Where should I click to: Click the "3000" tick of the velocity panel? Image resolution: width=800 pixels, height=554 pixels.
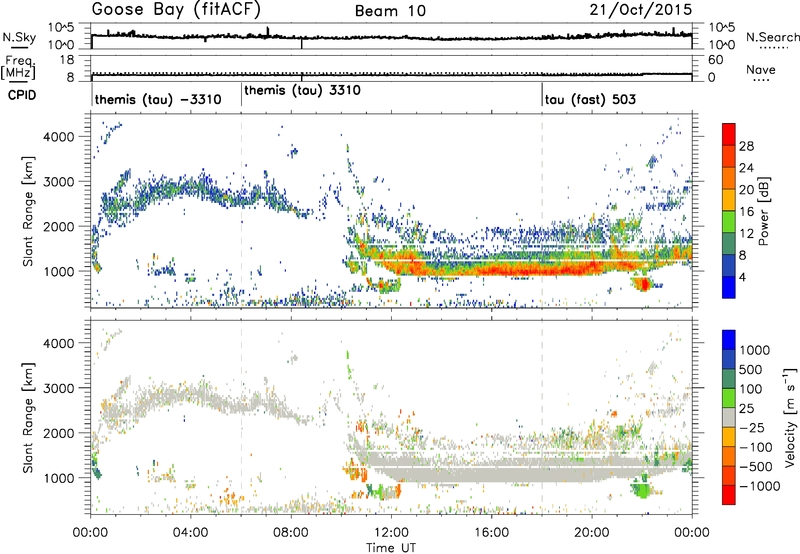58,388
